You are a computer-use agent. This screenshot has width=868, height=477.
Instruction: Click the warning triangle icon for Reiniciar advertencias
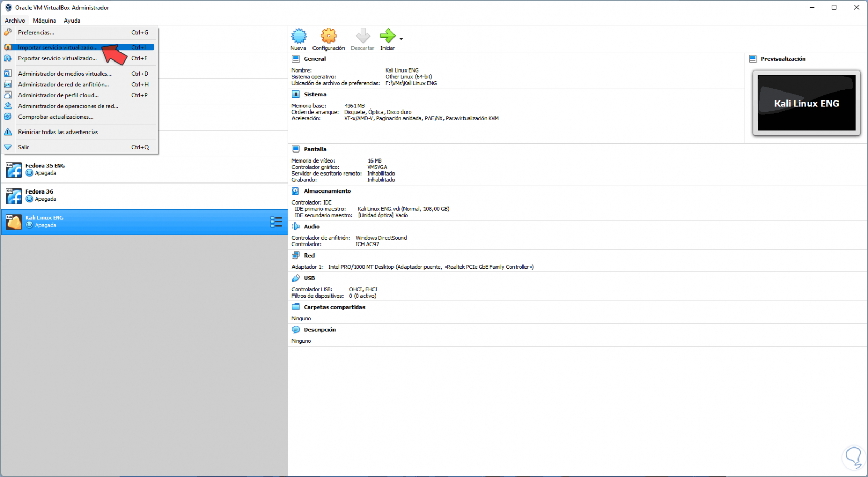click(x=8, y=132)
